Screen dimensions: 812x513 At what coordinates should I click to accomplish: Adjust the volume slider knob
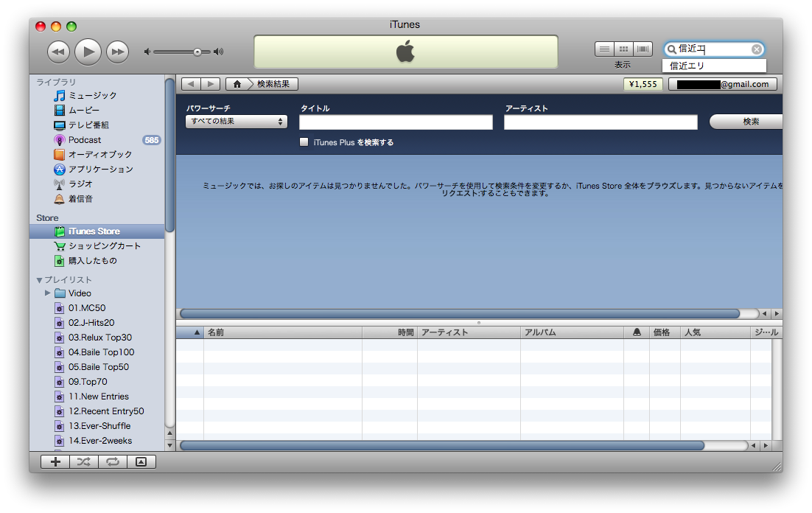coord(197,52)
